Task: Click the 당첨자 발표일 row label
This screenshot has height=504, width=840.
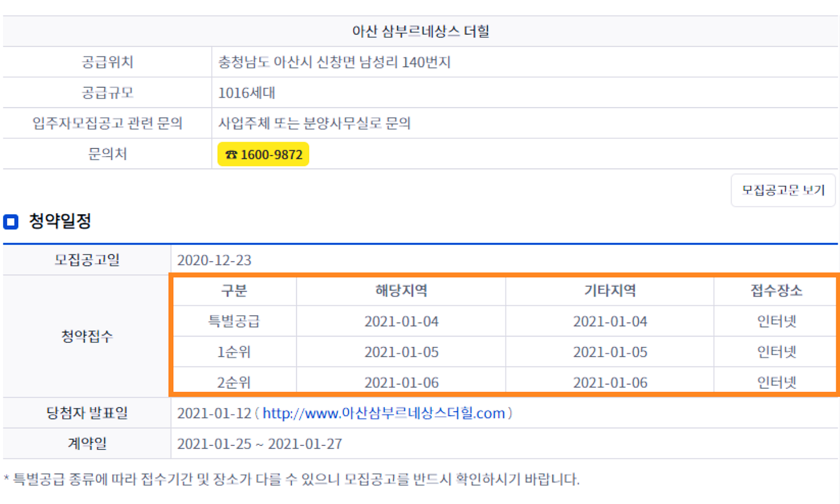Action: (x=87, y=413)
